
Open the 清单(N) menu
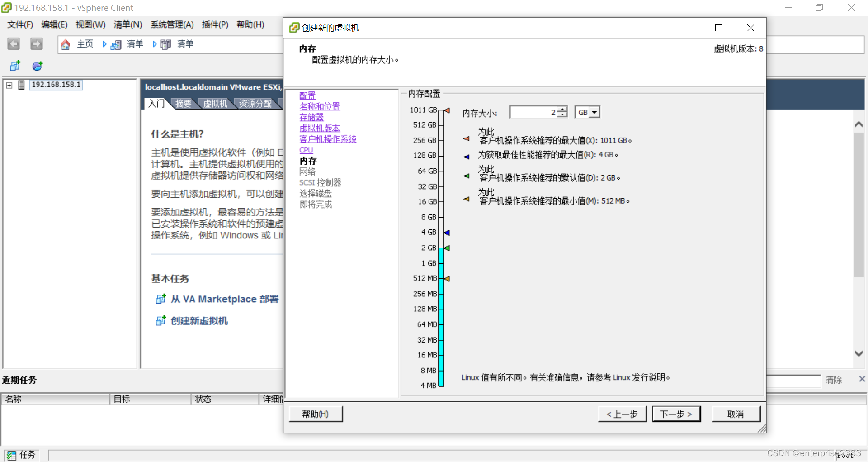pos(128,24)
